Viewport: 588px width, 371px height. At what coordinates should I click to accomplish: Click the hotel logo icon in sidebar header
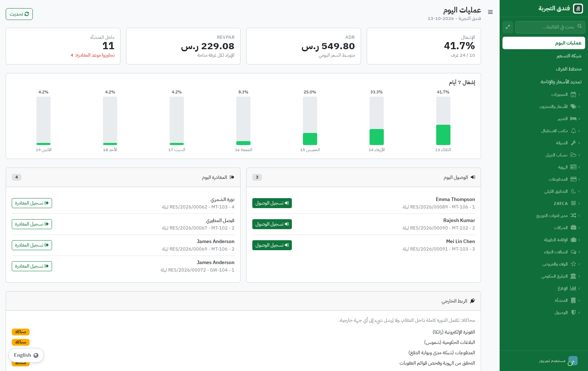point(578,9)
